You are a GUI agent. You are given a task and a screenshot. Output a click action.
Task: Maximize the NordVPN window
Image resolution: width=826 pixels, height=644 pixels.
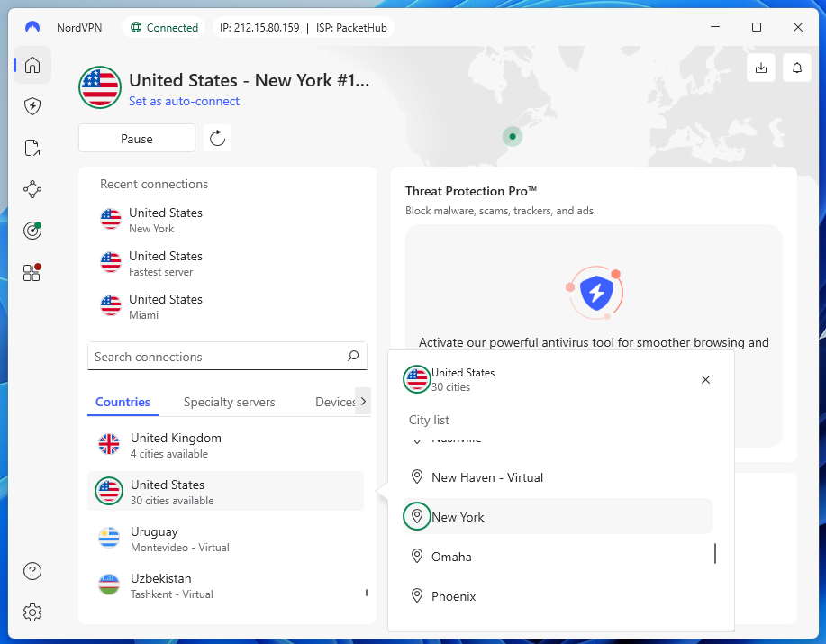point(757,27)
